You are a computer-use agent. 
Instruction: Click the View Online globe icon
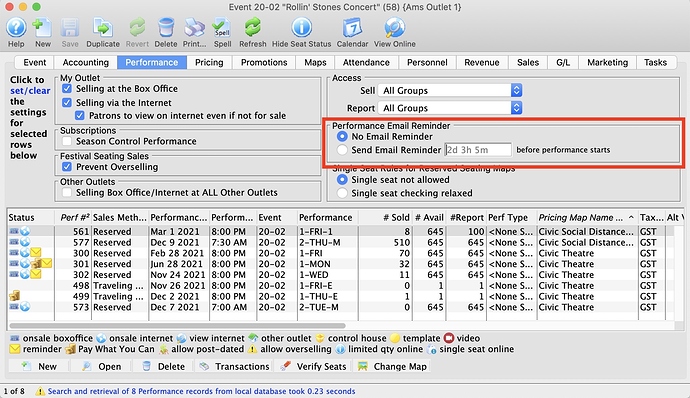tap(394, 28)
